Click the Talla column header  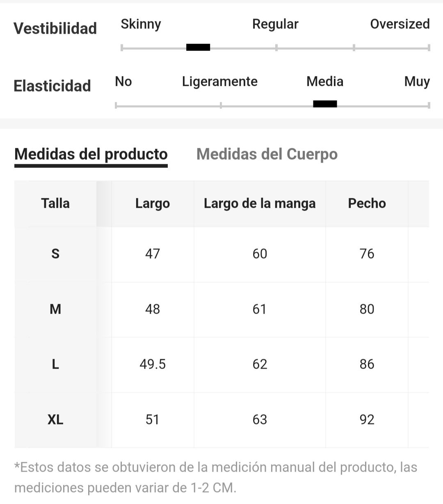[x=55, y=204]
